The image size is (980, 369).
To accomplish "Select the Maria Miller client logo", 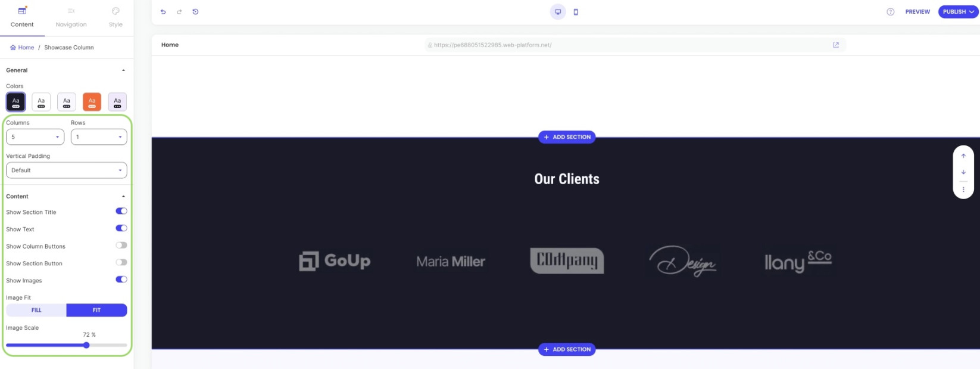I will coord(451,261).
